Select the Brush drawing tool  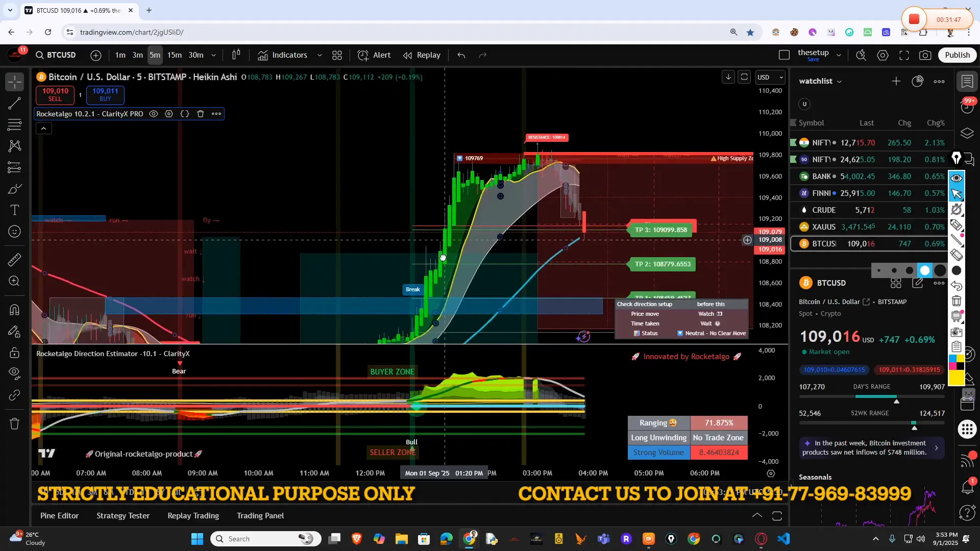coord(14,189)
